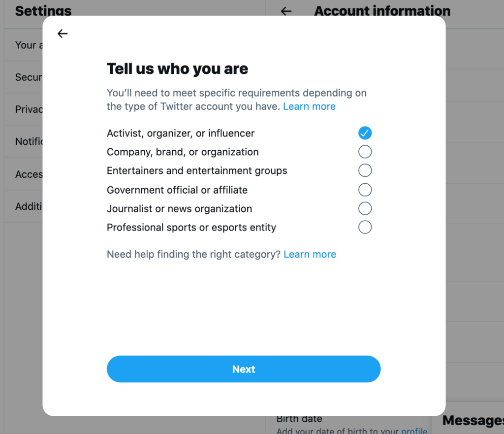Select Activist, organizer, or influencer radio button

(365, 133)
